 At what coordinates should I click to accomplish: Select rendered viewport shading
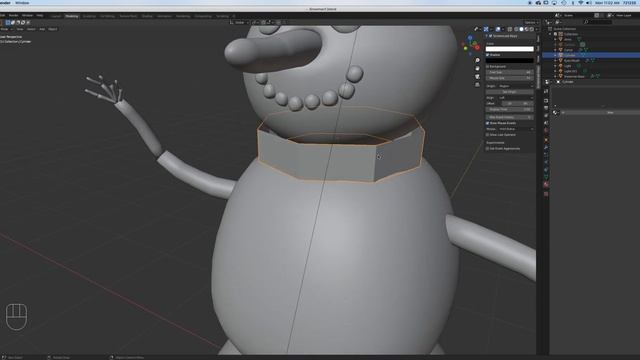point(531,29)
